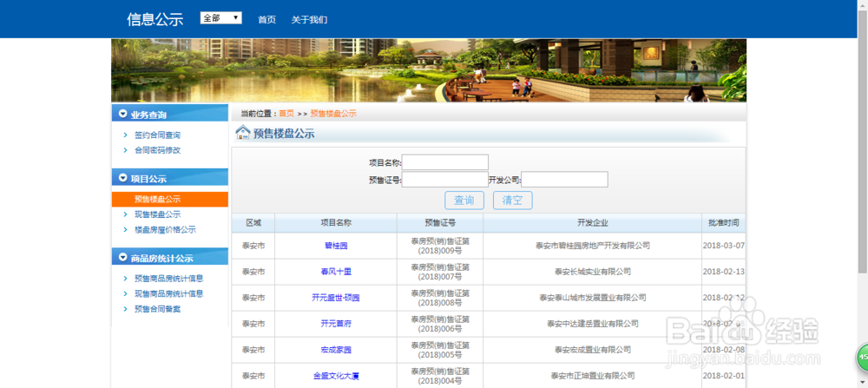Click the date 2018-02-13 cell
The height and width of the screenshot is (388, 868).
[x=724, y=272]
